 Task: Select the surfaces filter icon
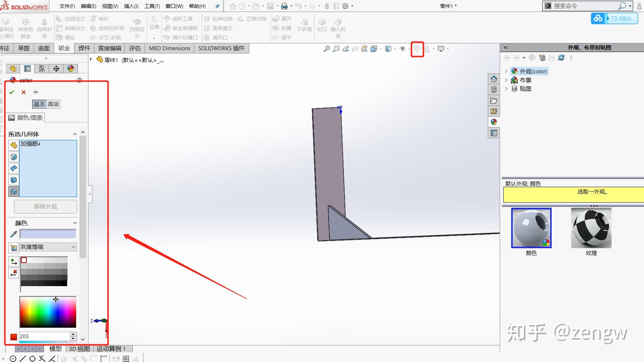coord(14,168)
